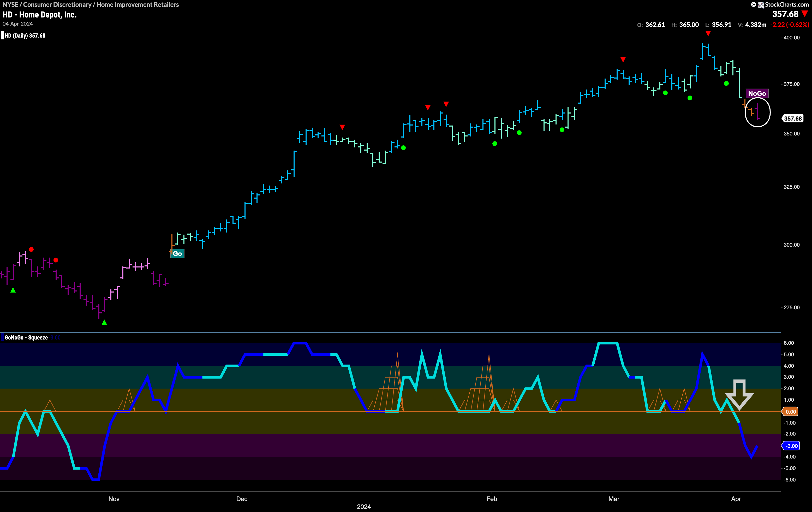The image size is (812, 512).
Task: Click the blue -3.00 oscillator value tag
Action: tap(791, 446)
